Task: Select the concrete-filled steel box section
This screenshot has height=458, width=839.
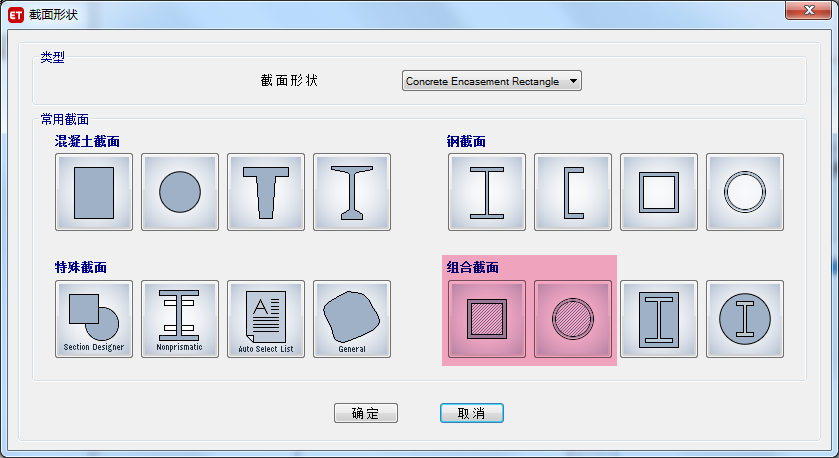Action: pyautogui.click(x=487, y=319)
